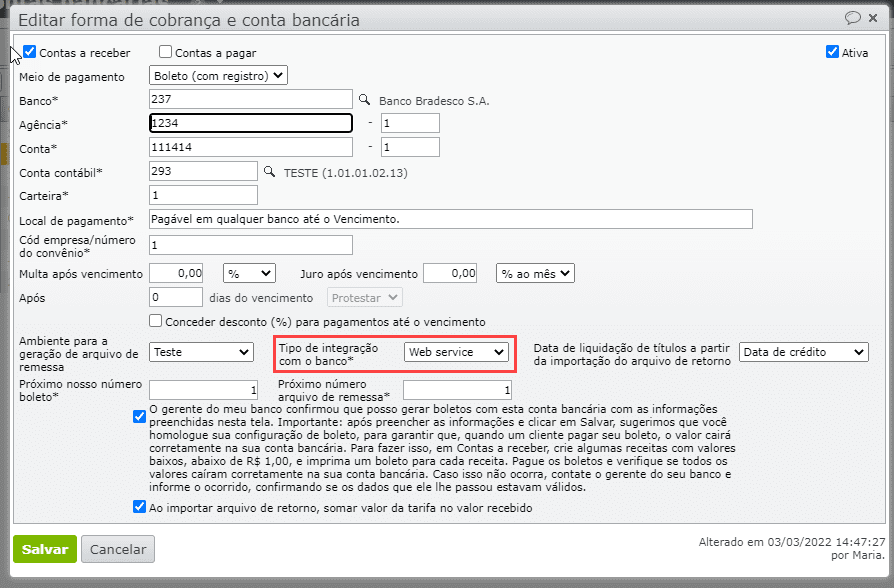This screenshot has width=894, height=588.
Task: Click inside the Agência input field
Action: [250, 122]
